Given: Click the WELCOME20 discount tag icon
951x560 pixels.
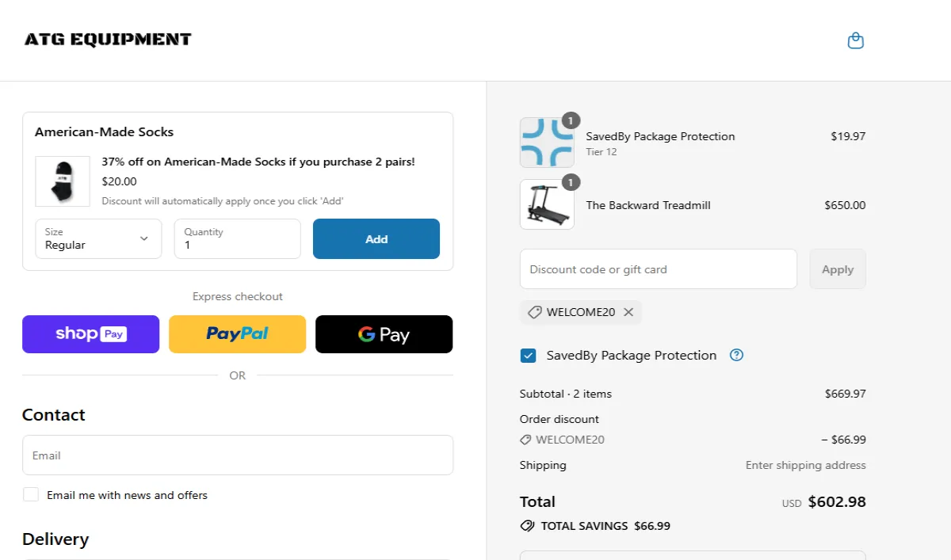Looking at the screenshot, I should (x=533, y=311).
